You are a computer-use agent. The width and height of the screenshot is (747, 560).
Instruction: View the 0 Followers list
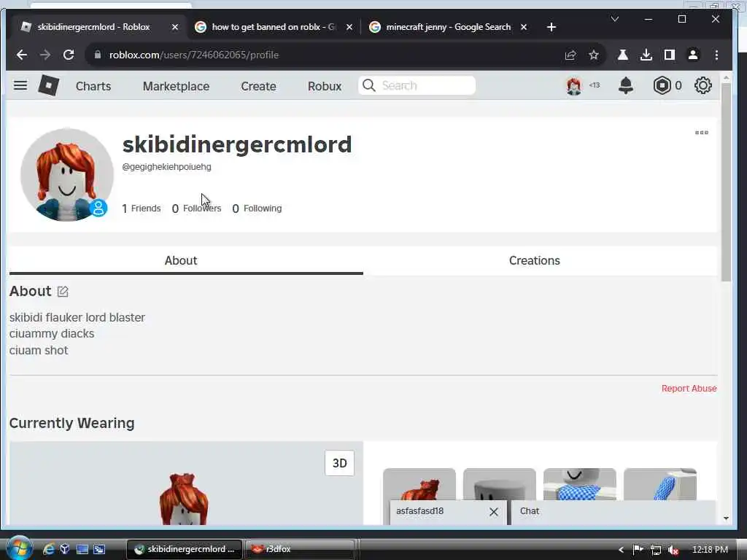(x=196, y=209)
